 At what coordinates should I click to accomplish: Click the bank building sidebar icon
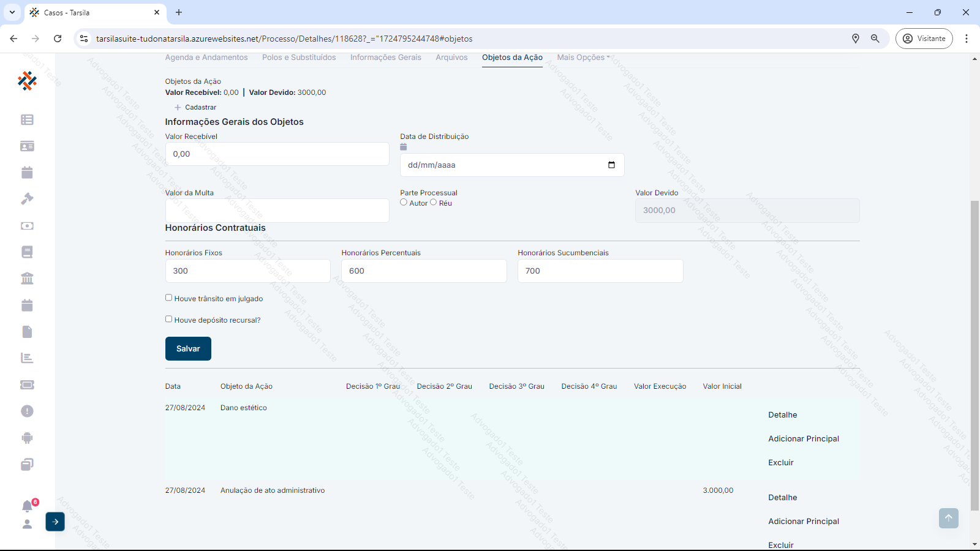[x=27, y=279]
